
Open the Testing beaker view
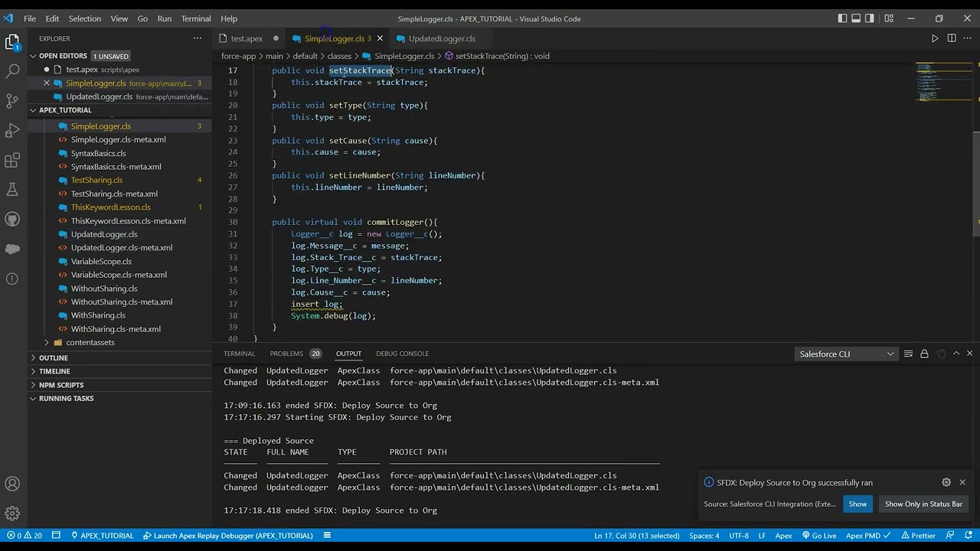click(x=12, y=190)
